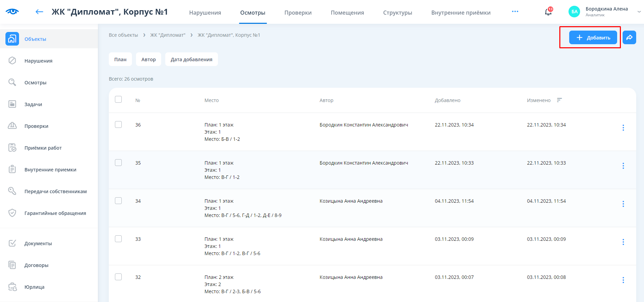Open Нарушения in the sidebar
Image resolution: width=644 pixels, height=302 pixels.
38,61
